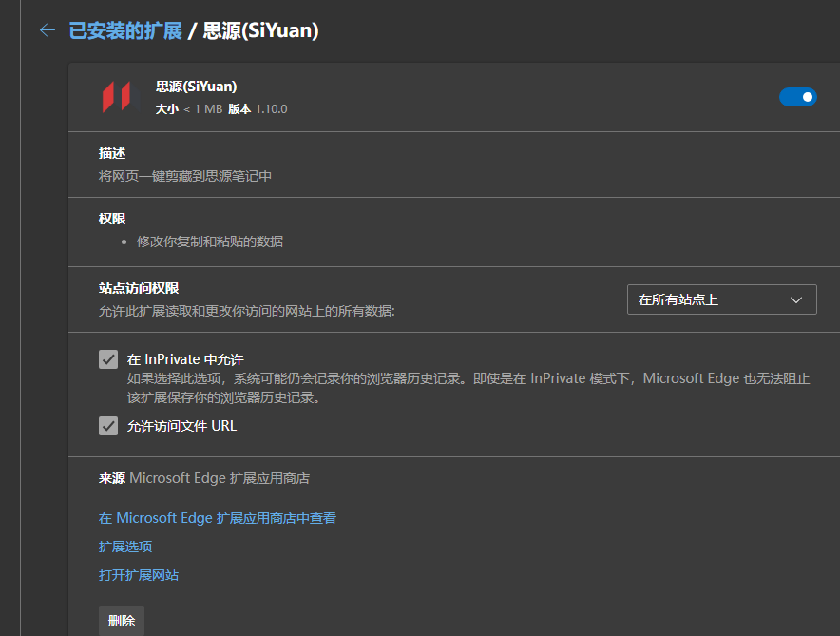Click the 打开扩展网站 link
Viewport: 840px width, 636px height.
coord(139,575)
